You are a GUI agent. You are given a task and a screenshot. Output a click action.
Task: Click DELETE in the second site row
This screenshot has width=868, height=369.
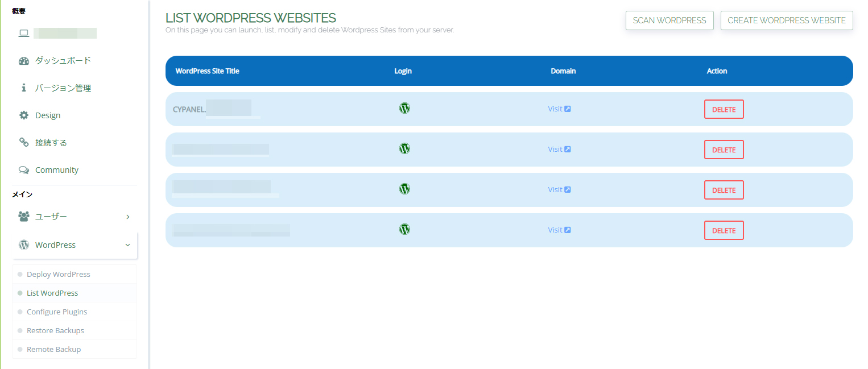pos(724,150)
